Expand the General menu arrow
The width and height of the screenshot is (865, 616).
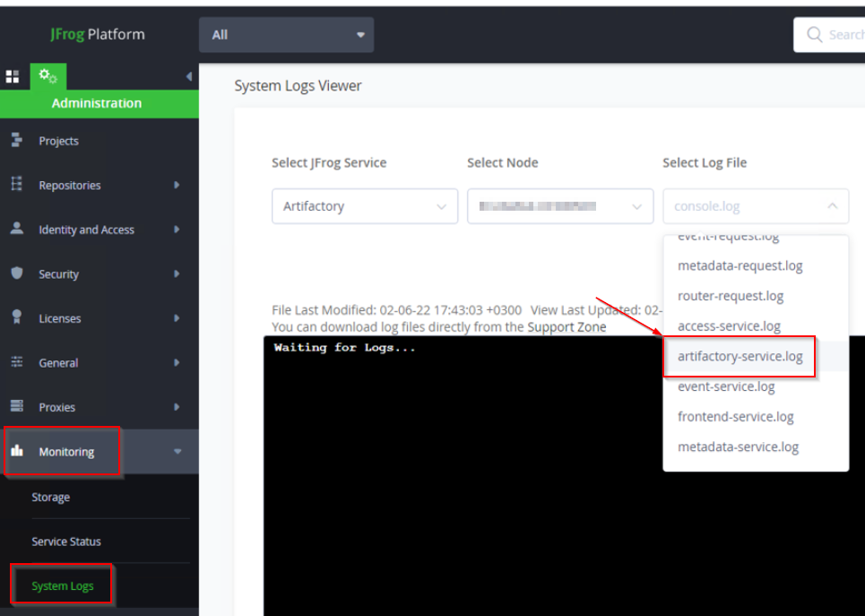(x=177, y=362)
